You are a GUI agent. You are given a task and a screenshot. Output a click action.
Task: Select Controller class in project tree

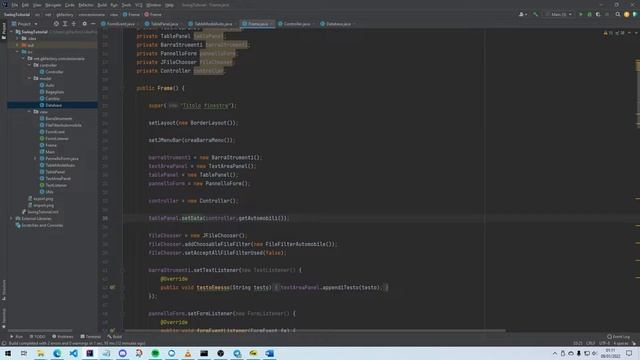coord(54,72)
